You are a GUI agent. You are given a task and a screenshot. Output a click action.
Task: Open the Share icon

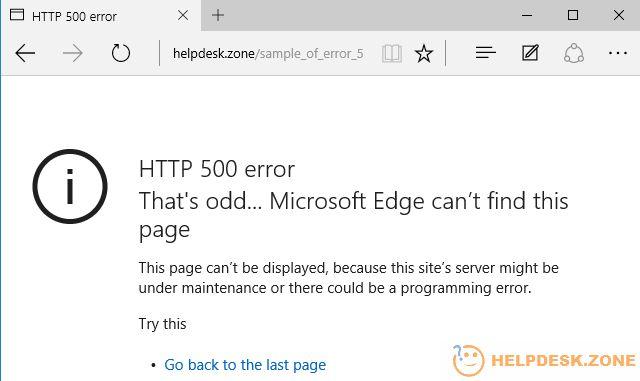point(574,53)
